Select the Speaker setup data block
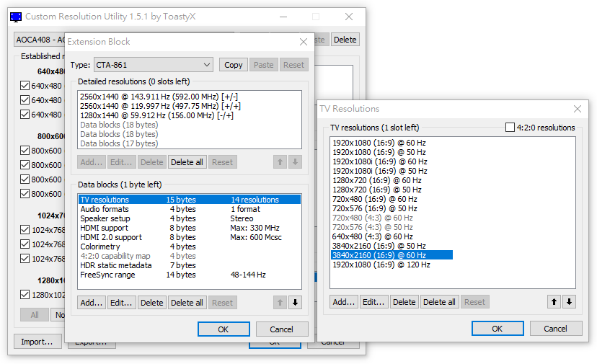This screenshot has width=597, height=364. pos(190,218)
